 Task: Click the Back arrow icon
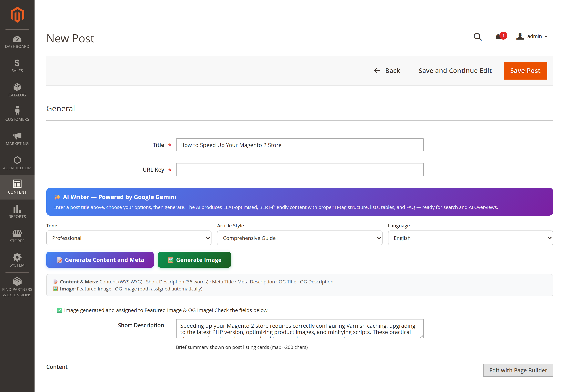tap(377, 71)
